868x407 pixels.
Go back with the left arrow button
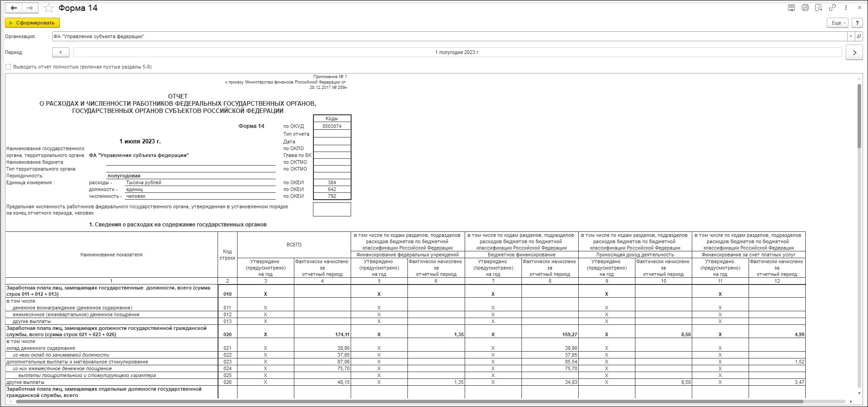[14, 8]
